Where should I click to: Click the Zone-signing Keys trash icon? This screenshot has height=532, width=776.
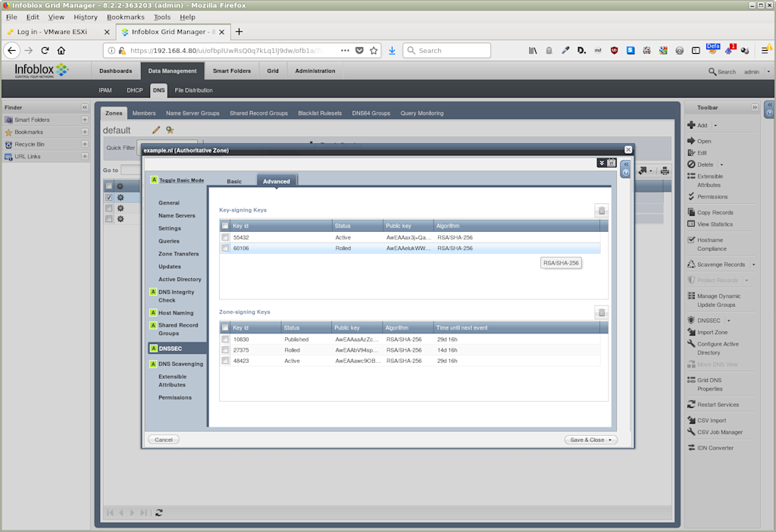pos(601,313)
